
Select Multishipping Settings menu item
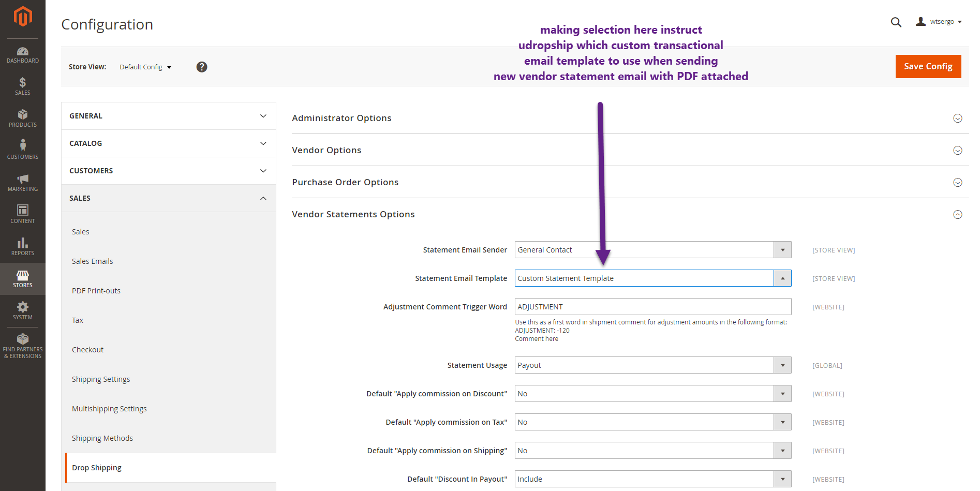pyautogui.click(x=109, y=409)
